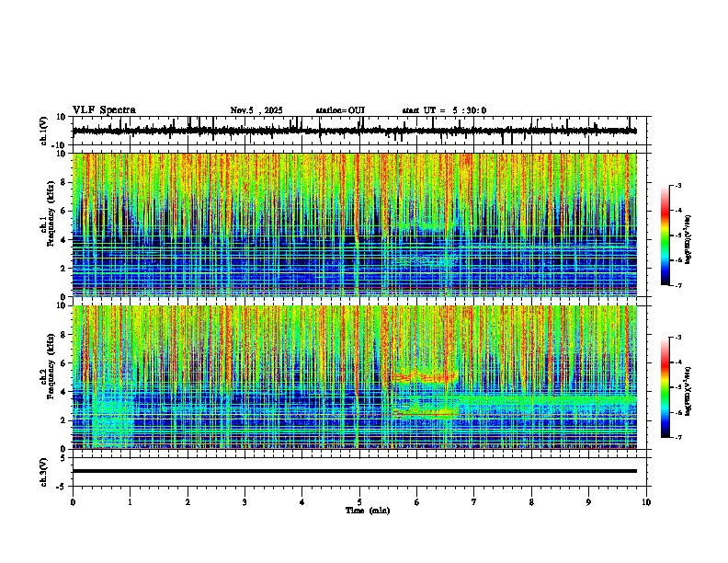
Task: Click the date label "Nov.5 , 2025"
Action: coord(256,110)
